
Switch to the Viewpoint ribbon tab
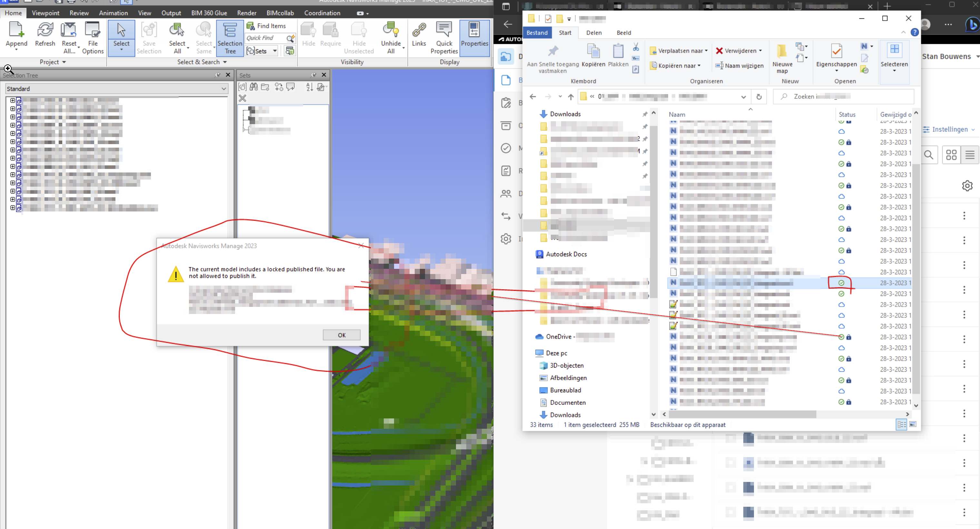point(45,13)
